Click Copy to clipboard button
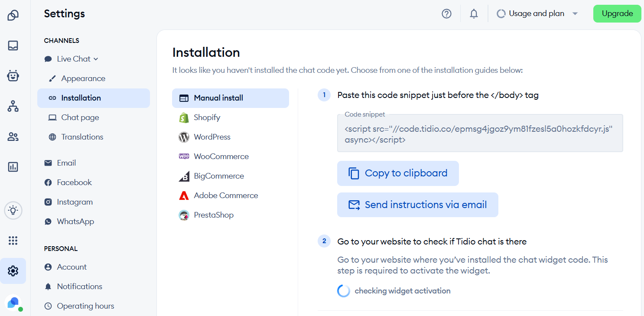 (398, 173)
